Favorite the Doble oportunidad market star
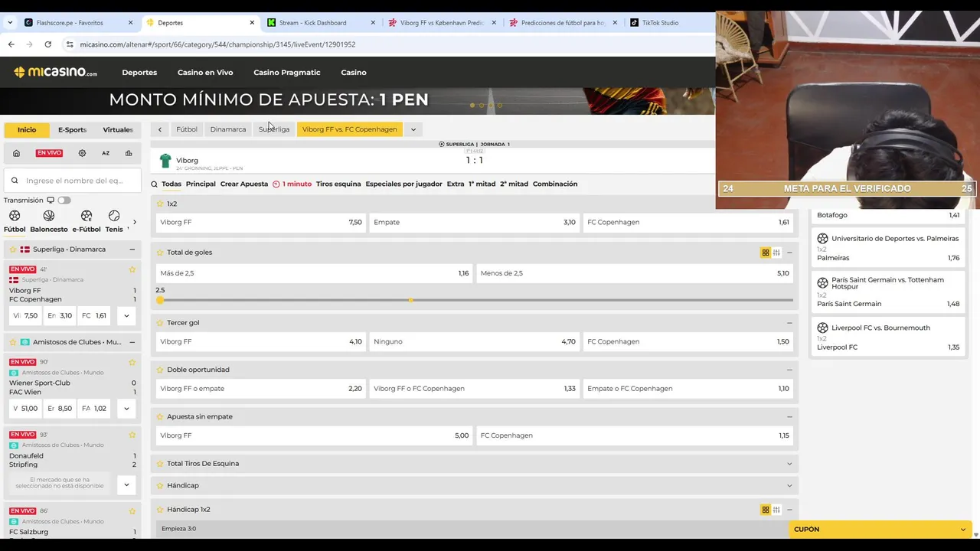980x551 pixels. pyautogui.click(x=160, y=370)
